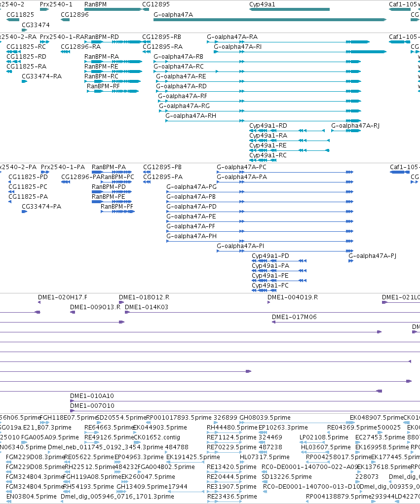Select protein G-oalpha47A-PJ
The width and height of the screenshot is (420, 504).
[x=373, y=256]
